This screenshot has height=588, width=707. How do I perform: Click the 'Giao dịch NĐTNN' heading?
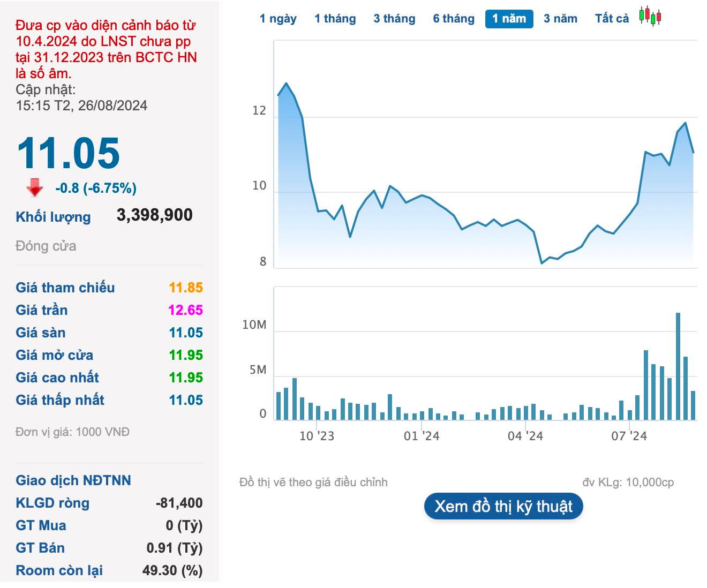click(x=73, y=480)
